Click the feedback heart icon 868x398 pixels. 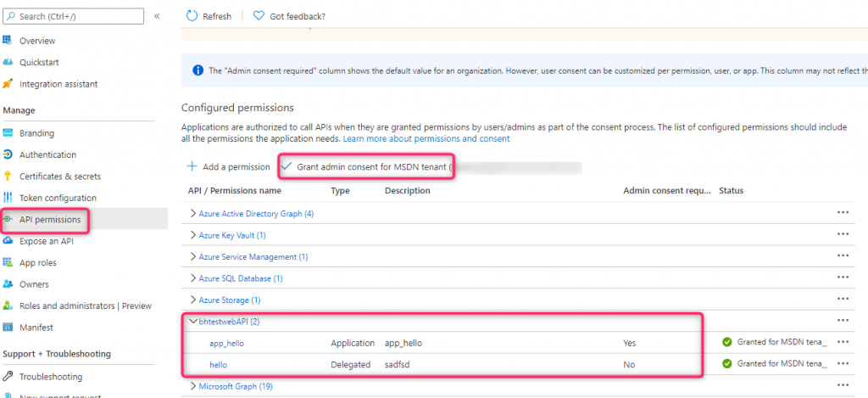pos(259,16)
